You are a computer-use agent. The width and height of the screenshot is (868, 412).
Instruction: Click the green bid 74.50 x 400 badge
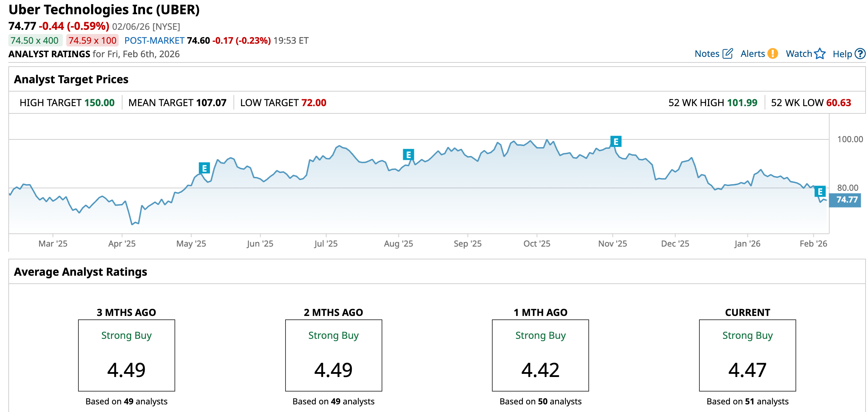coord(35,41)
